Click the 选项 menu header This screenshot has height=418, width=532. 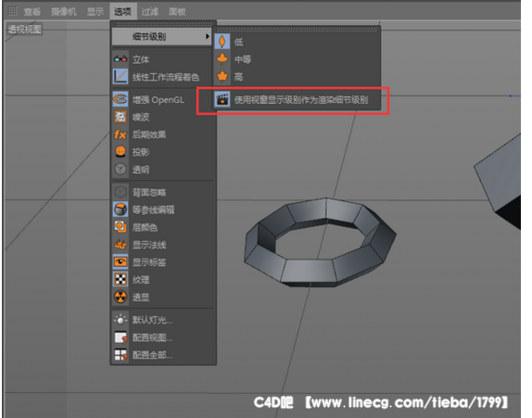pos(123,12)
